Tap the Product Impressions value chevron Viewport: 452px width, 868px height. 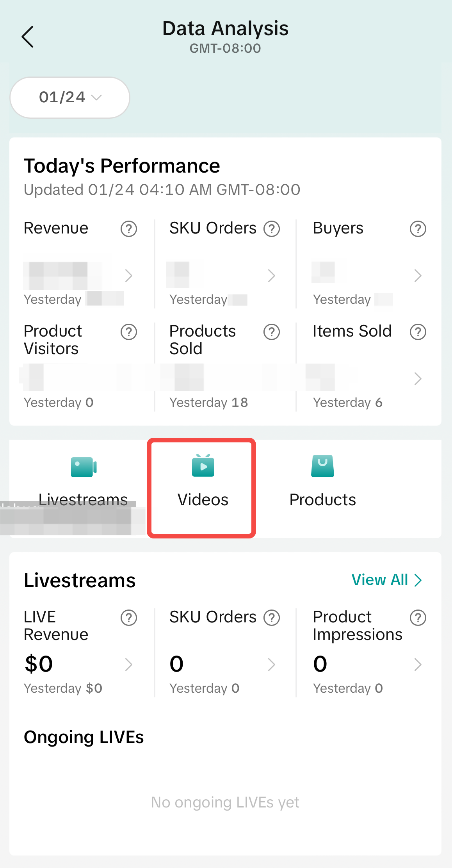(418, 665)
